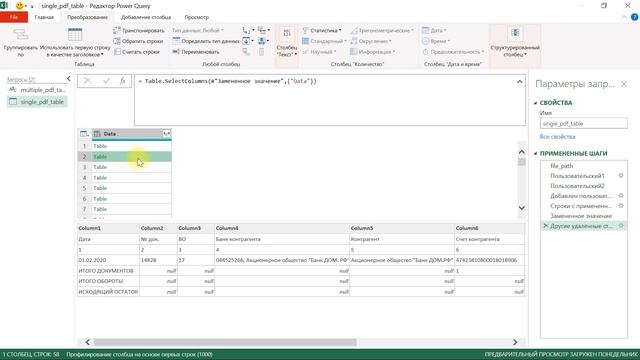Open the Научный (Scientific) dropdown

click(x=319, y=52)
